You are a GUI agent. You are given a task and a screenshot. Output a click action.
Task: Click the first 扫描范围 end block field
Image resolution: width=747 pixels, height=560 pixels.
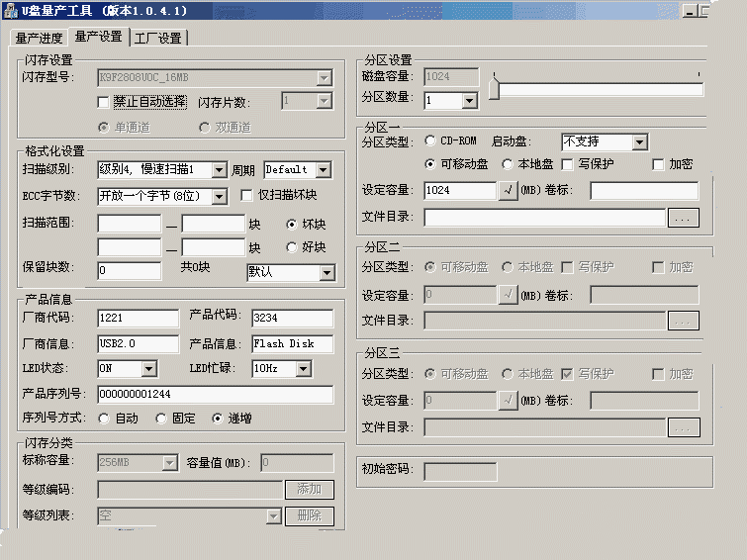pos(214,224)
